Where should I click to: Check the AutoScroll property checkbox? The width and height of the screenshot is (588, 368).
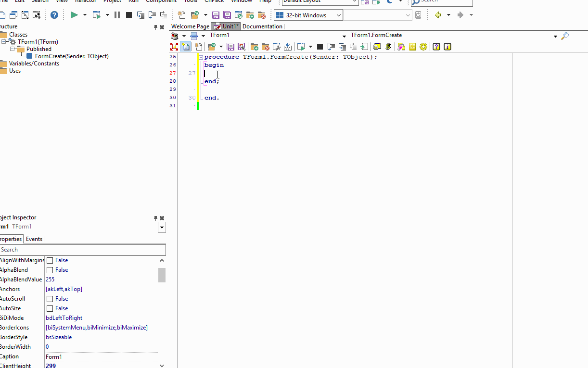click(50, 299)
